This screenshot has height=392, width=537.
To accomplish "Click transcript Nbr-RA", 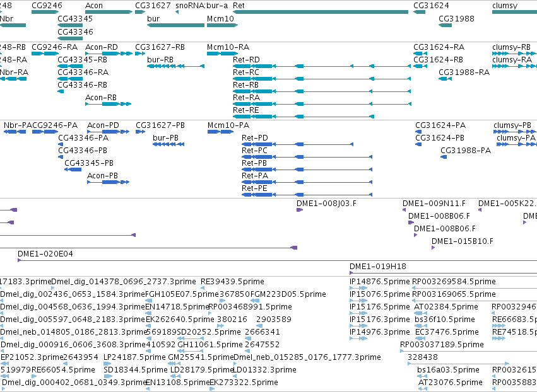I will click(14, 72).
